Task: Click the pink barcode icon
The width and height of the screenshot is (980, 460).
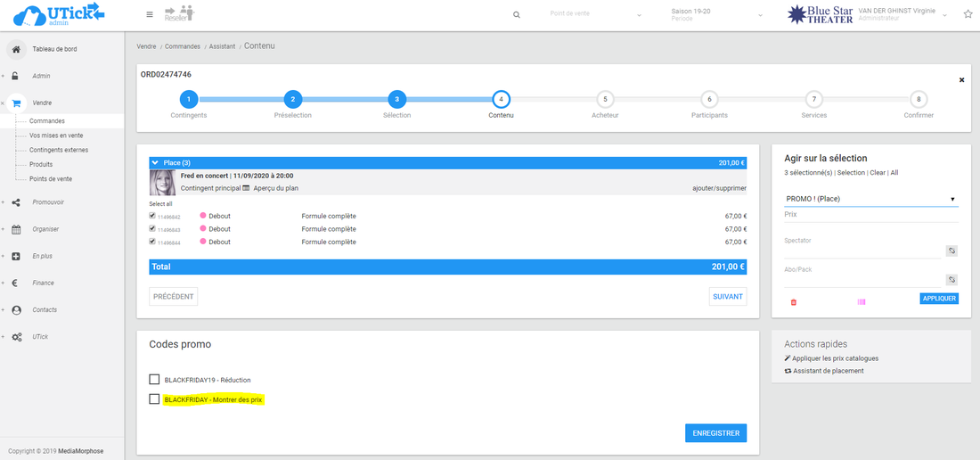Action: pos(862,302)
